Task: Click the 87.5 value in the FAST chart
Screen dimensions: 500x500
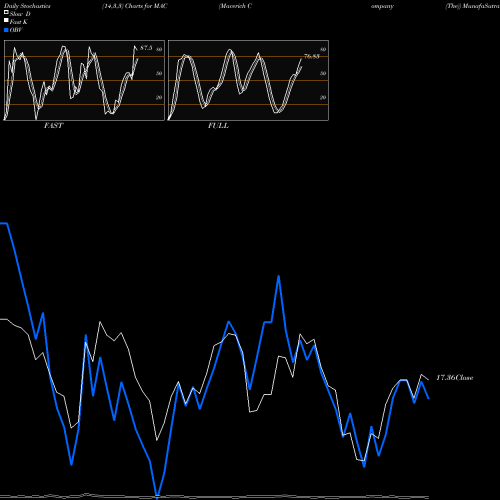Action: (x=146, y=48)
